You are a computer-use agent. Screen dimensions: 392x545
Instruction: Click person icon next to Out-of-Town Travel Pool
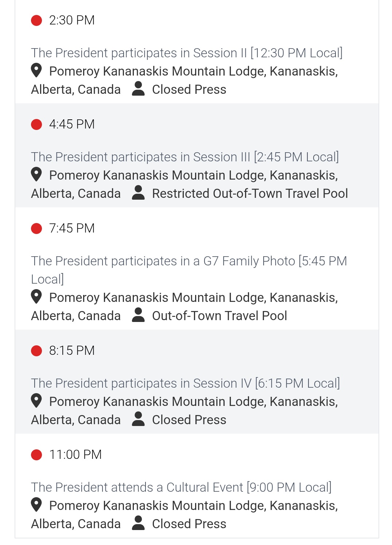[x=138, y=315]
